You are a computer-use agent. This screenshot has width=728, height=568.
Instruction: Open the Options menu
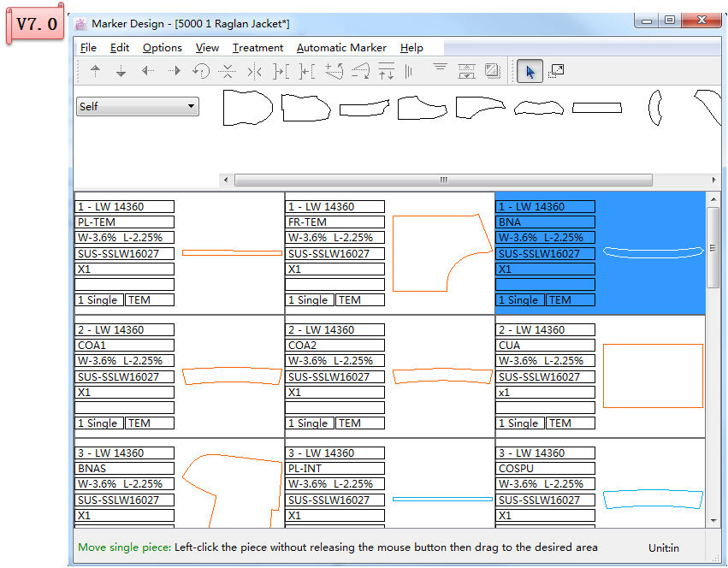tap(162, 48)
